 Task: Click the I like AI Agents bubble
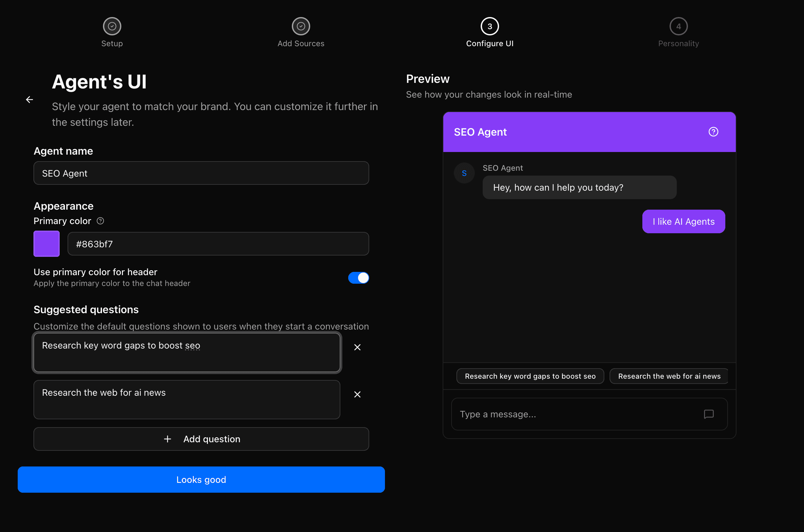click(683, 221)
